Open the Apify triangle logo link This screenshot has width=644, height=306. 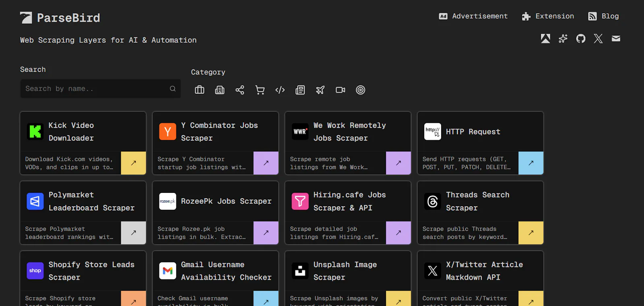point(545,39)
